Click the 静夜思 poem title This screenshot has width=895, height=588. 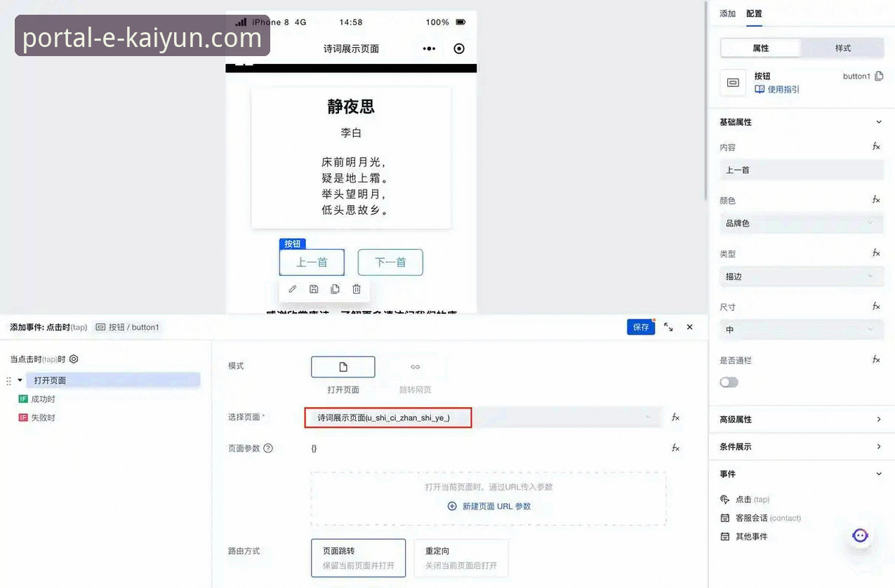(x=351, y=107)
